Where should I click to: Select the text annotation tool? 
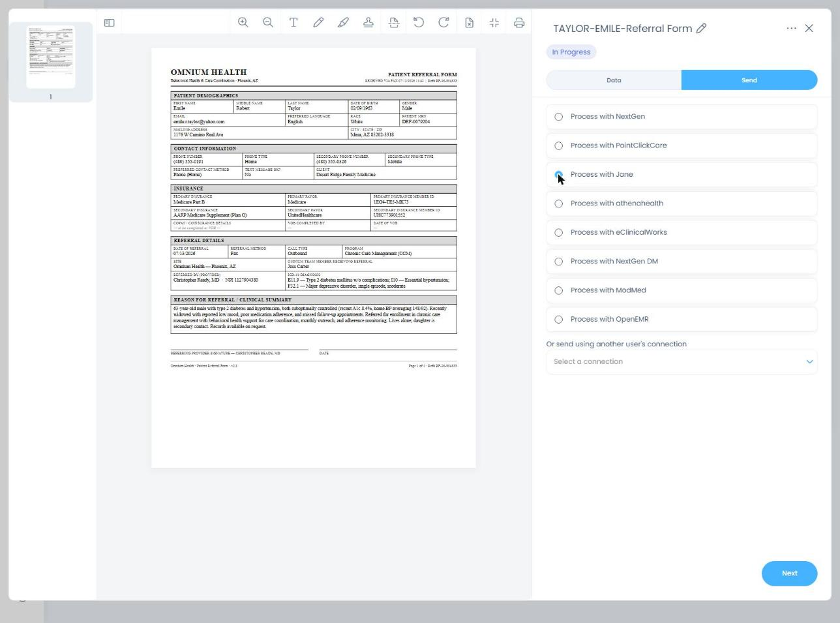(293, 22)
